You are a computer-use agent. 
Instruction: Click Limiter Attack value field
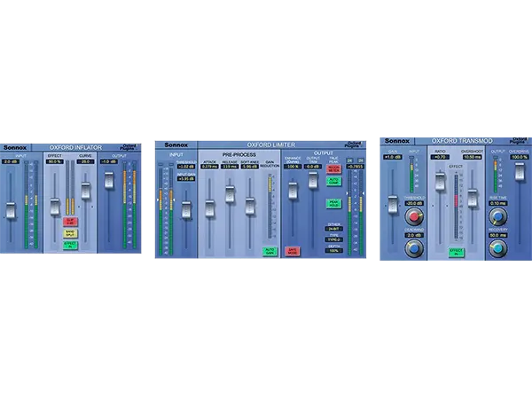(x=209, y=167)
